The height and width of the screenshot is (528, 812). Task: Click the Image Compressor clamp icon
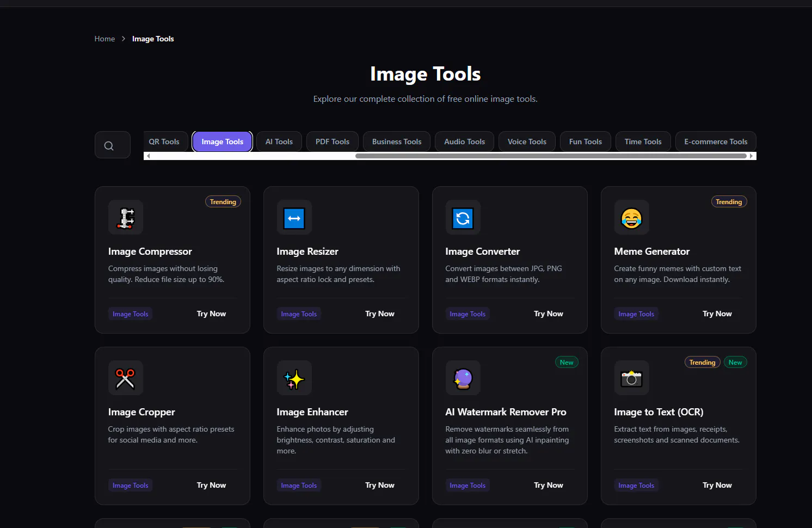[126, 218]
